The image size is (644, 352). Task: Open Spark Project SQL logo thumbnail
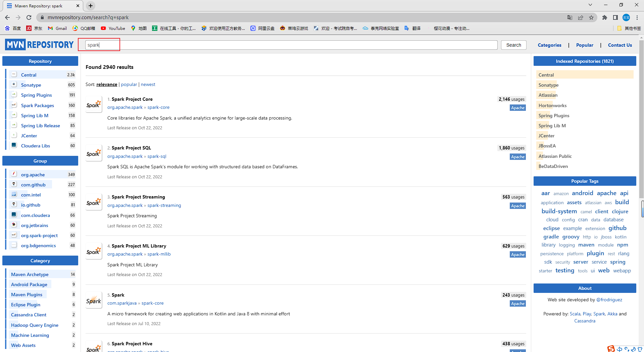94,153
